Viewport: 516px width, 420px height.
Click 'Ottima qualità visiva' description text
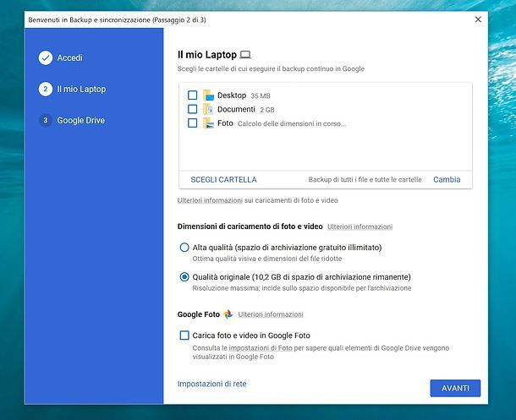click(x=267, y=259)
